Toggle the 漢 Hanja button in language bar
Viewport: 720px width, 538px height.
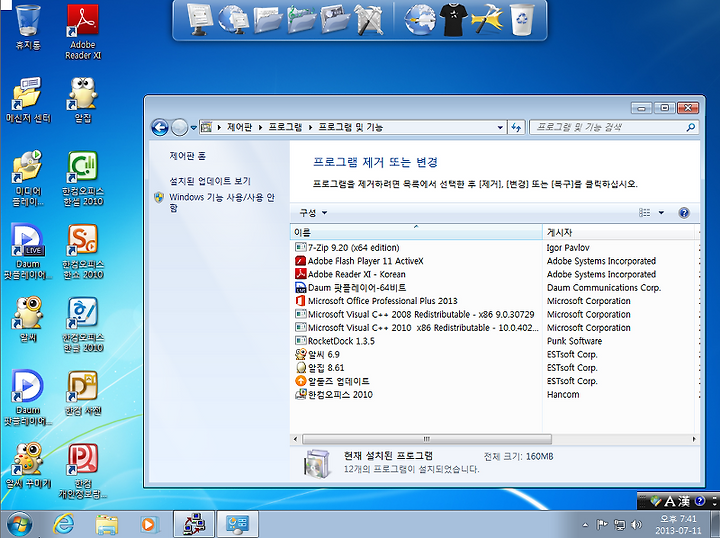coord(684,501)
